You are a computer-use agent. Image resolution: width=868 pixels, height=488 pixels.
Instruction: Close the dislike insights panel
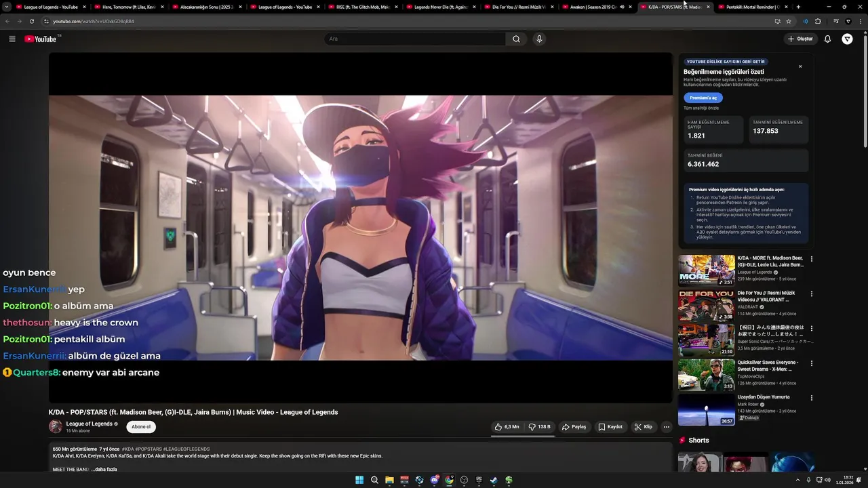click(x=800, y=66)
